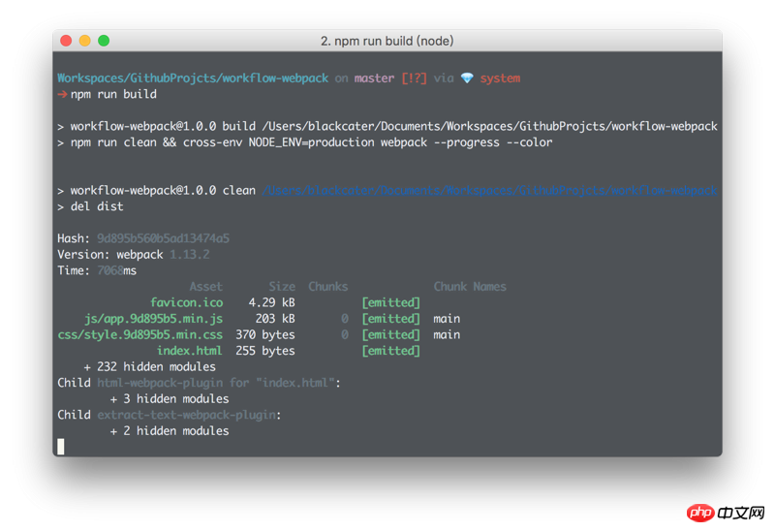
Task: Click the red close window button
Action: tap(66, 41)
